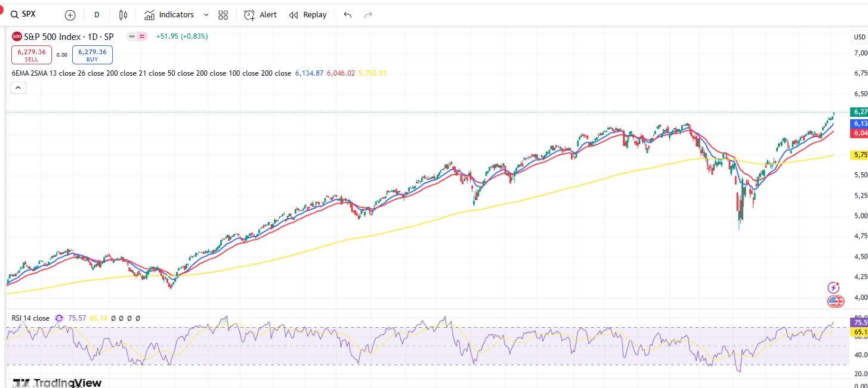Expand the favorite indicators chevron dropdown
The width and height of the screenshot is (868, 388).
(206, 15)
